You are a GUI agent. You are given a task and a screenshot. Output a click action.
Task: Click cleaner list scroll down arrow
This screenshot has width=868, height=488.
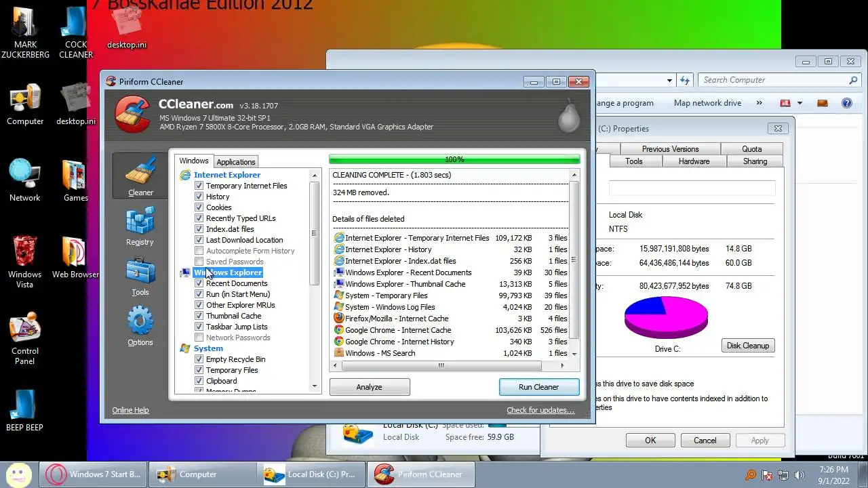[314, 386]
